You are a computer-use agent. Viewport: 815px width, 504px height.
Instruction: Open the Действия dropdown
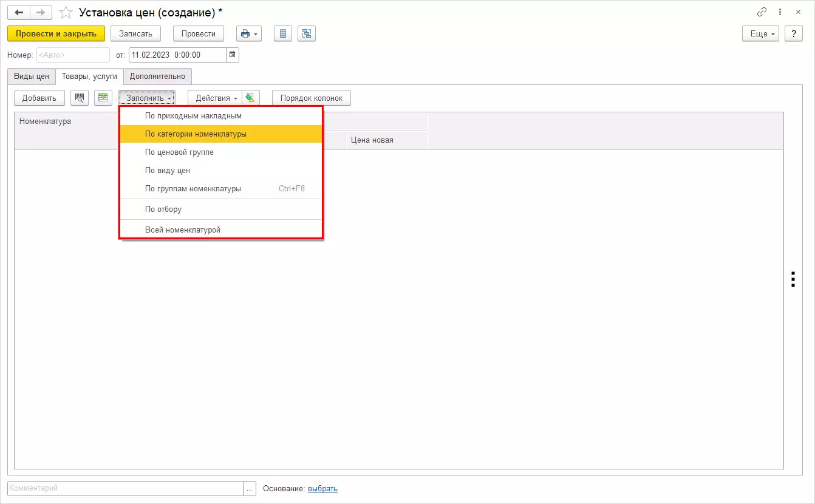click(x=215, y=98)
